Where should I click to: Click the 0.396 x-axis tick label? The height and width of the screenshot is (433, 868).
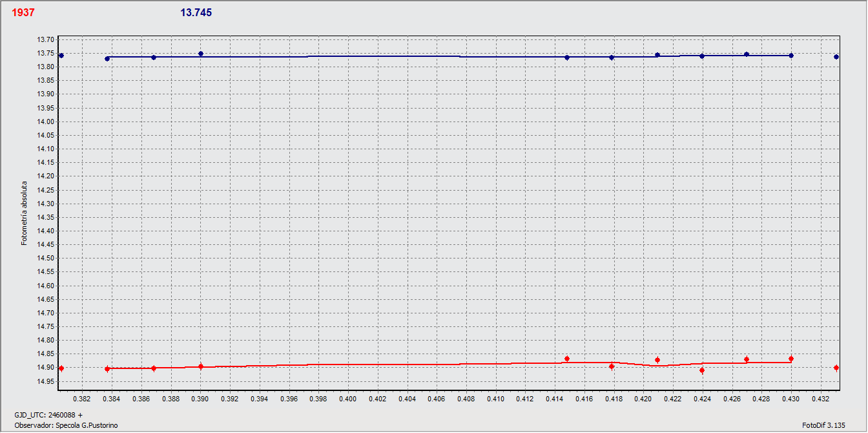[289, 399]
